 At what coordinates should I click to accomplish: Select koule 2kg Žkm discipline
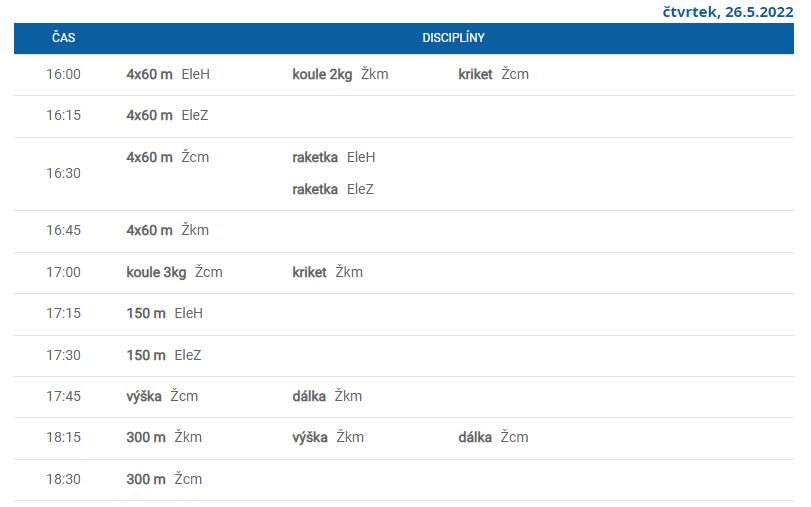340,74
